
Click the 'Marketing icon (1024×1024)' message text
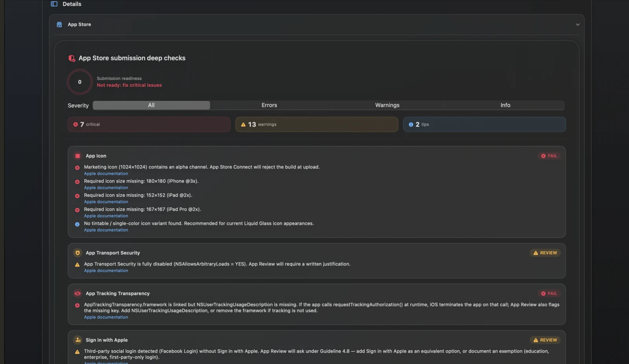pos(202,167)
